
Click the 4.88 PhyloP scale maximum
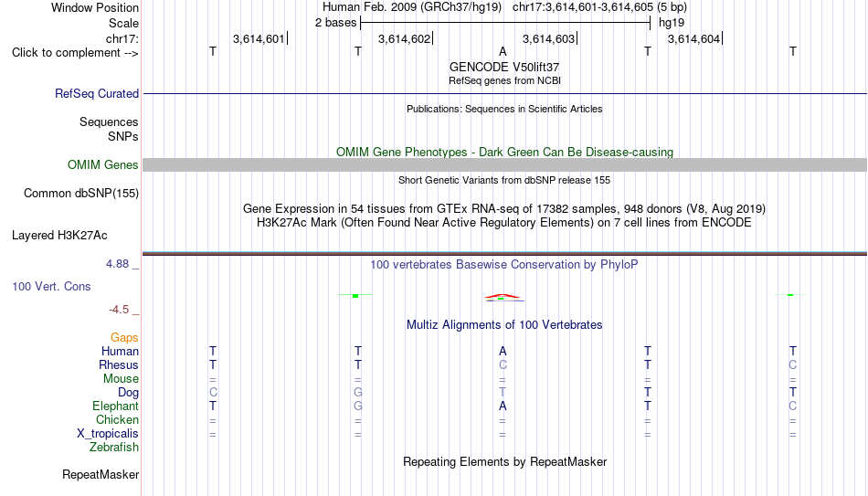pos(117,264)
